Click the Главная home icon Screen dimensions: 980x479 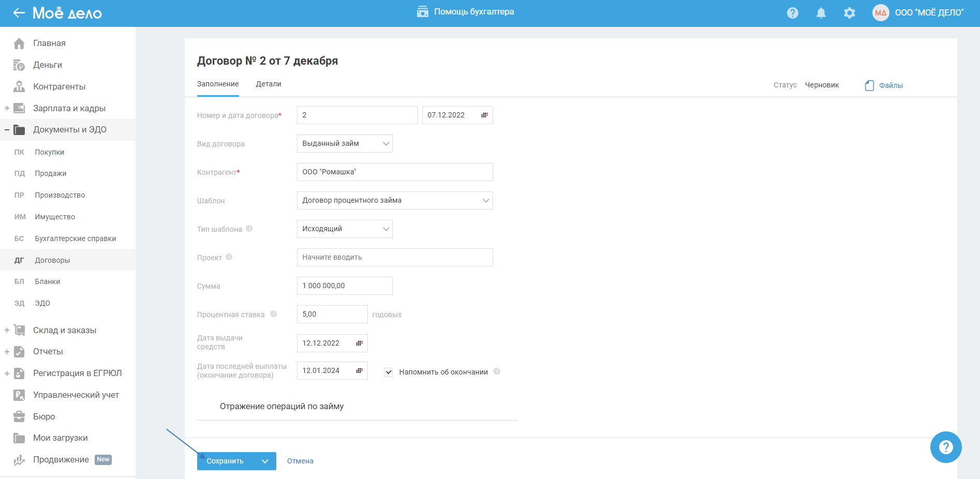[x=19, y=43]
